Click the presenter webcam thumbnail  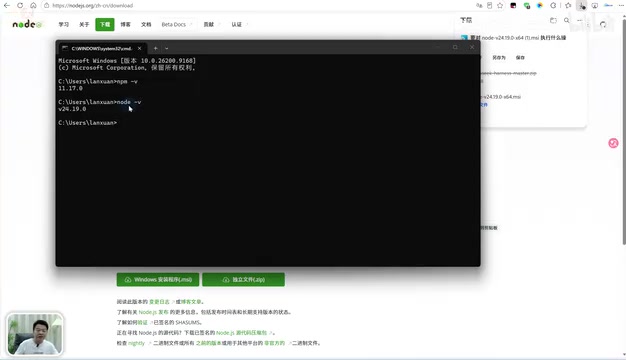pyautogui.click(x=35, y=334)
